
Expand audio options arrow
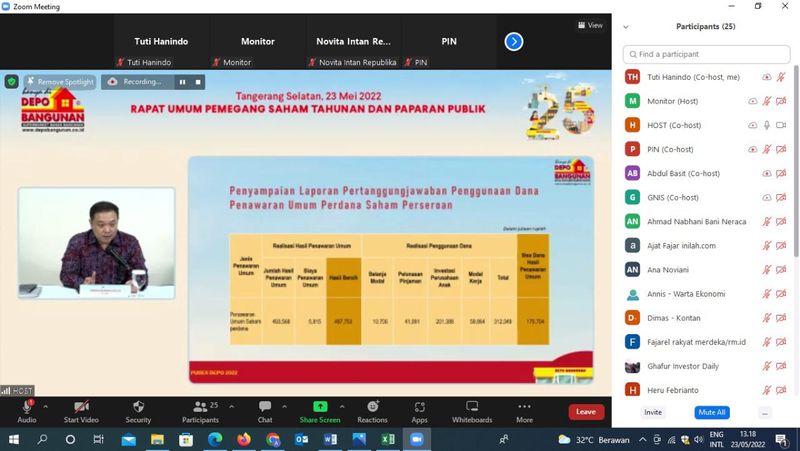click(x=45, y=407)
